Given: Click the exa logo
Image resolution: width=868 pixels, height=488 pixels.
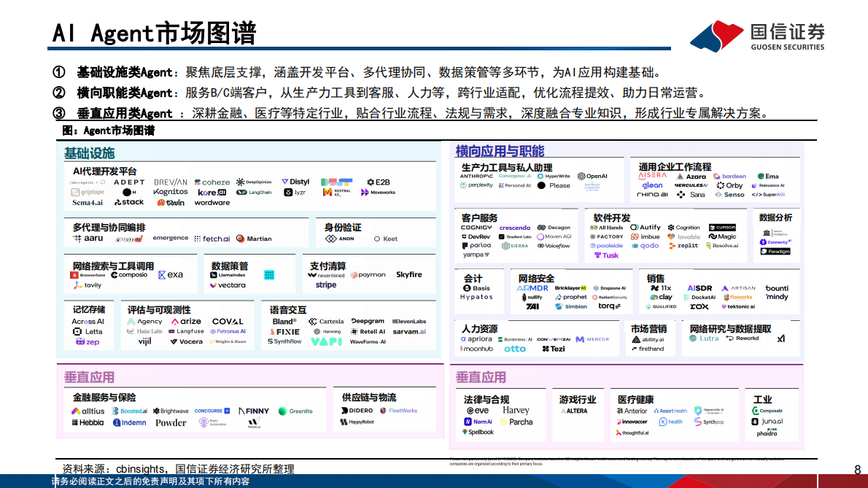Looking at the screenshot, I should pyautogui.click(x=171, y=274).
